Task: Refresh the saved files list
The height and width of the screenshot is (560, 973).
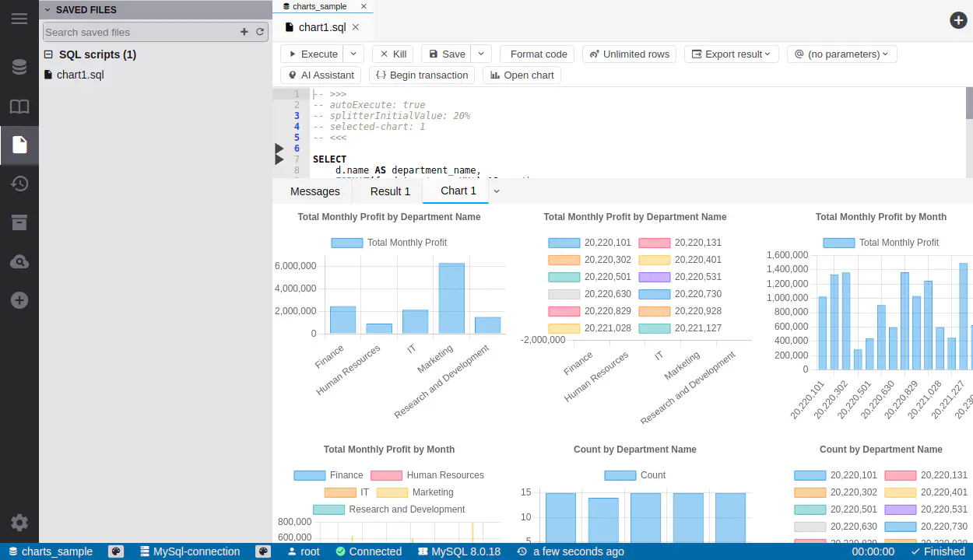Action: (260, 32)
